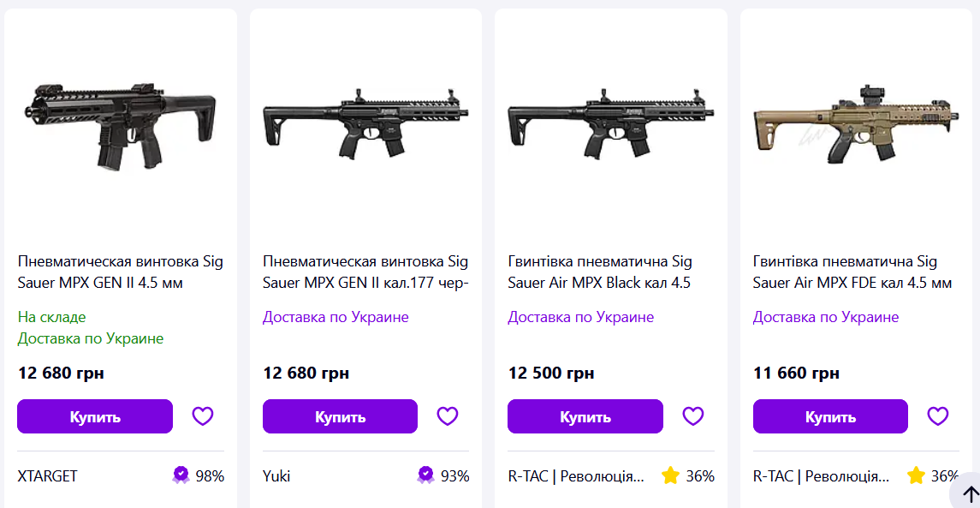Open Пневматическая винтовка Sig Sauer MPX GEN II 4.5 мм
Viewport: 980px width, 508px height.
point(120,272)
